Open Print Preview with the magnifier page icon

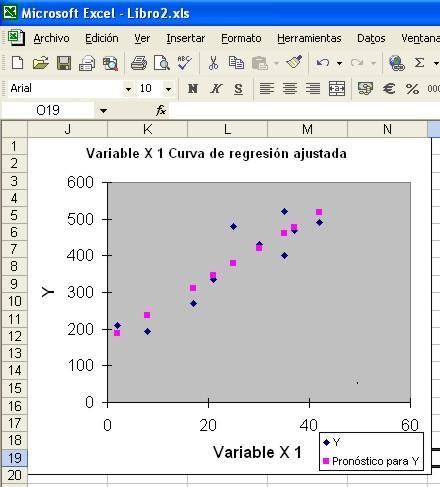tap(162, 63)
